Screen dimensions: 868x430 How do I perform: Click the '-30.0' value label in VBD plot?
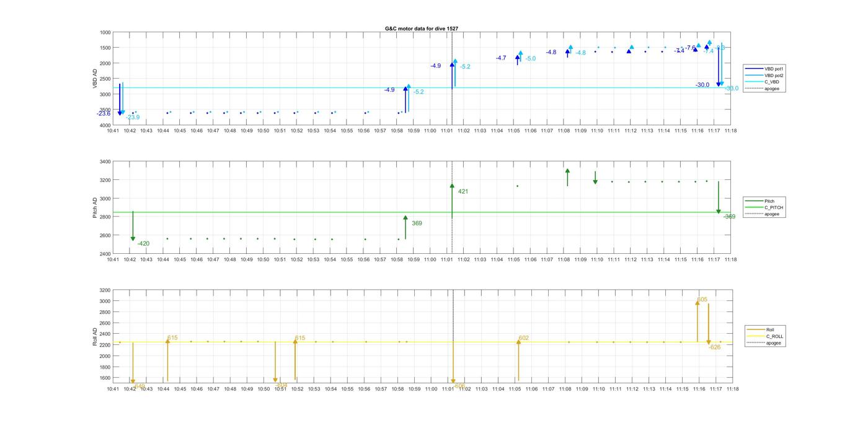(702, 85)
